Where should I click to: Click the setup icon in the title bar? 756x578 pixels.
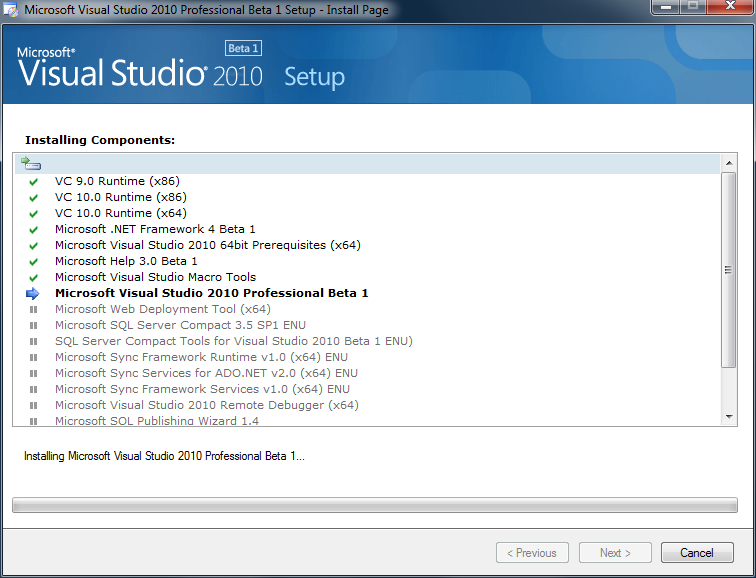11,10
